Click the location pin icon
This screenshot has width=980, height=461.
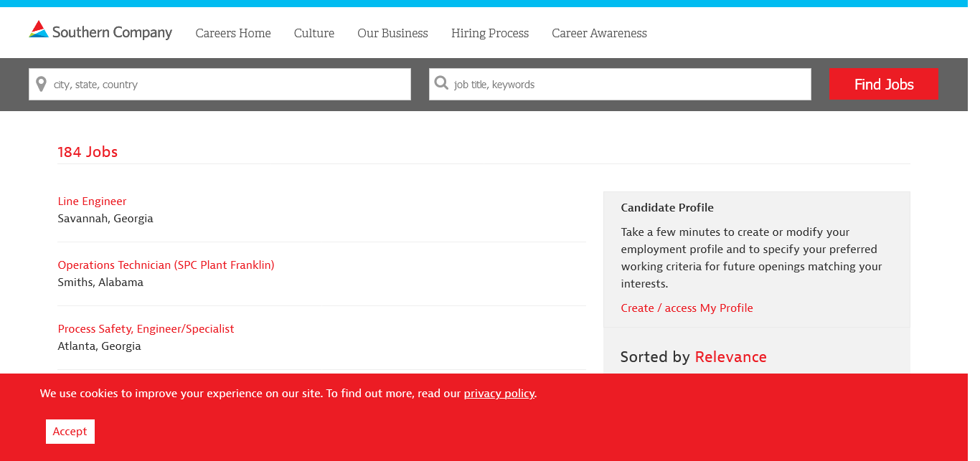coord(42,84)
